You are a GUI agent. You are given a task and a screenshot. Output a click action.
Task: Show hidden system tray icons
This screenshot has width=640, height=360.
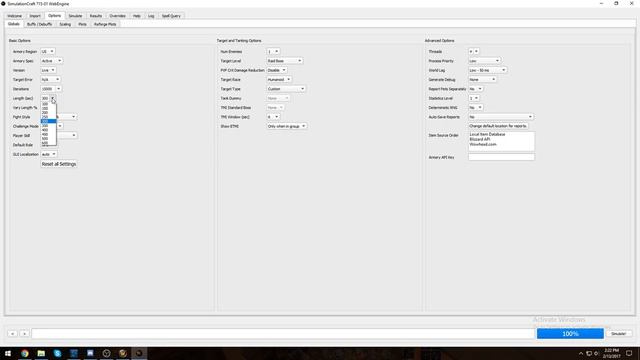click(x=581, y=353)
